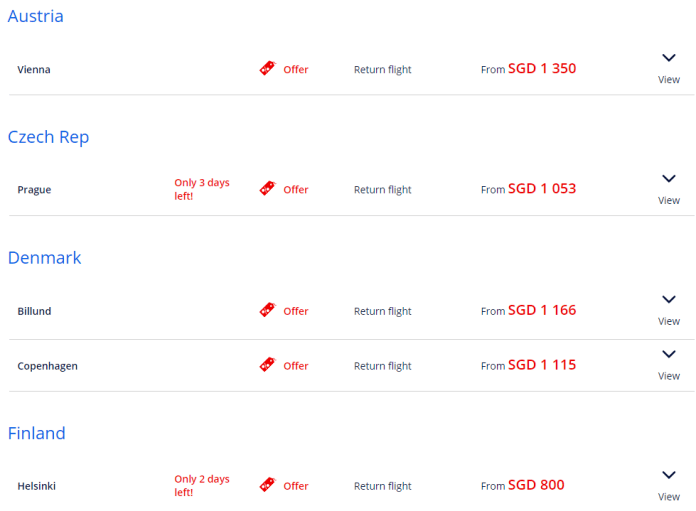Expand the Helsinki row View chevron
696x511 pixels.
(x=669, y=475)
